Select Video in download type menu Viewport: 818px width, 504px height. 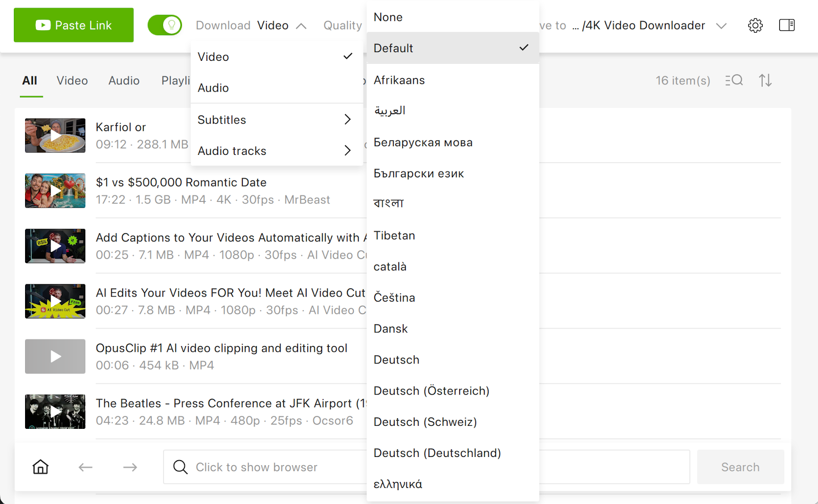click(x=277, y=57)
